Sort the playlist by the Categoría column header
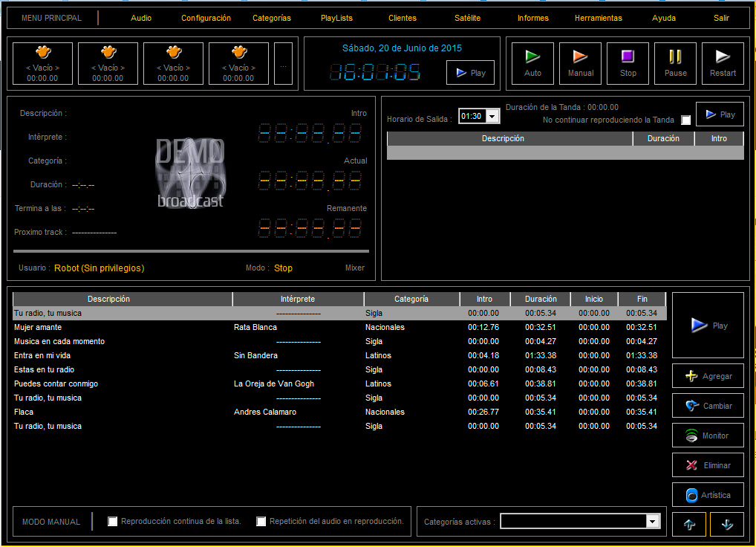 (x=411, y=299)
